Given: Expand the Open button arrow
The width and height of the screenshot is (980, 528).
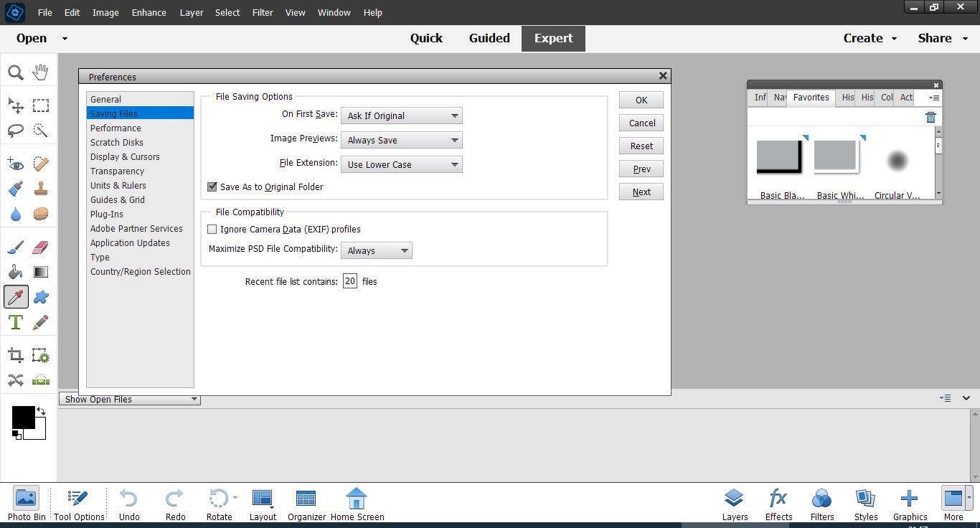Looking at the screenshot, I should click(x=65, y=39).
